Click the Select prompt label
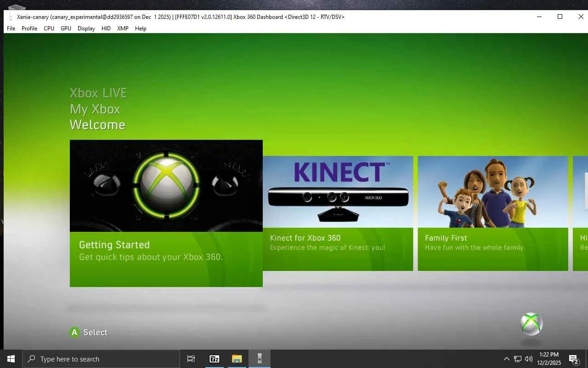The width and height of the screenshot is (588, 368). click(96, 332)
